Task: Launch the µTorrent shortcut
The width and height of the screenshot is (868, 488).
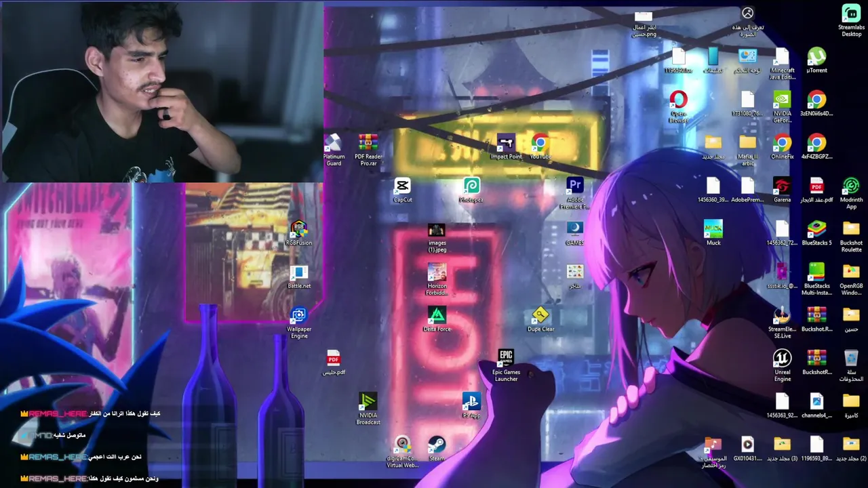Action: coord(816,60)
